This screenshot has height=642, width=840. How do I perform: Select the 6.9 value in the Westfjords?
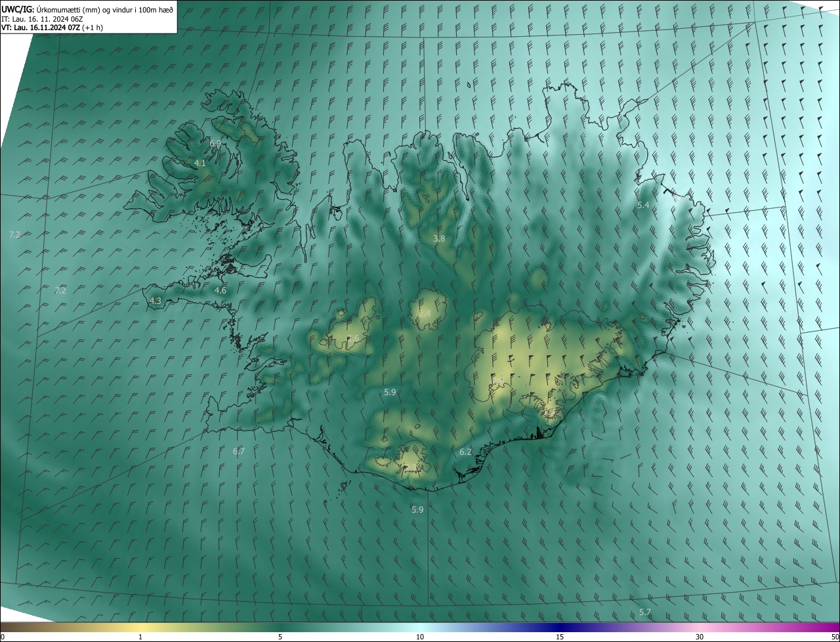coord(215,143)
